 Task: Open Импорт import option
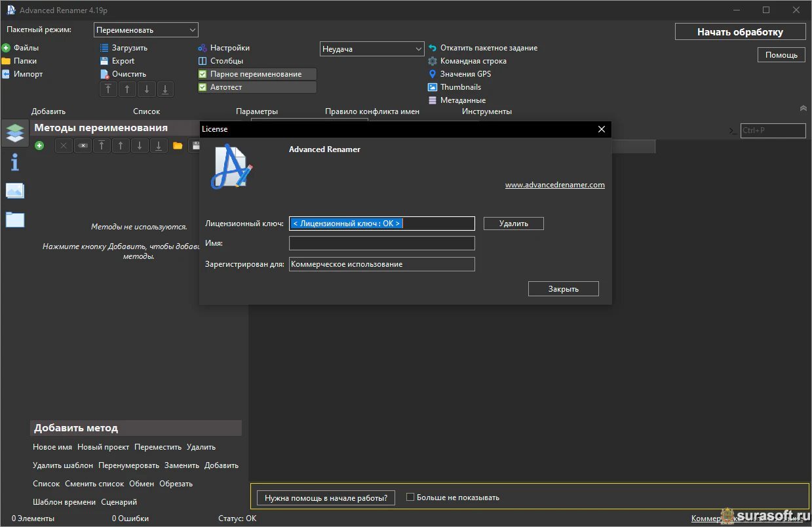click(x=28, y=74)
